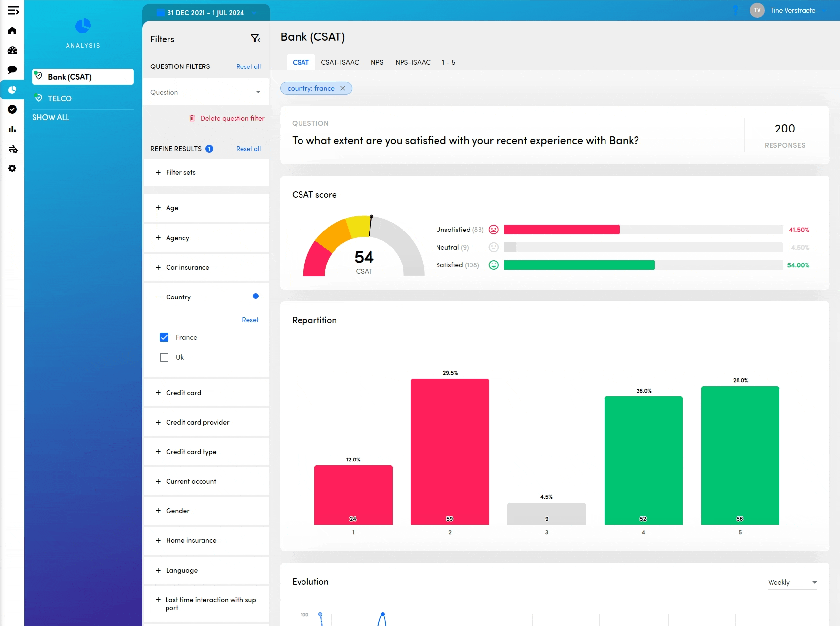Collapse the Country filter section
Screen dimensions: 840x626
[158, 297]
